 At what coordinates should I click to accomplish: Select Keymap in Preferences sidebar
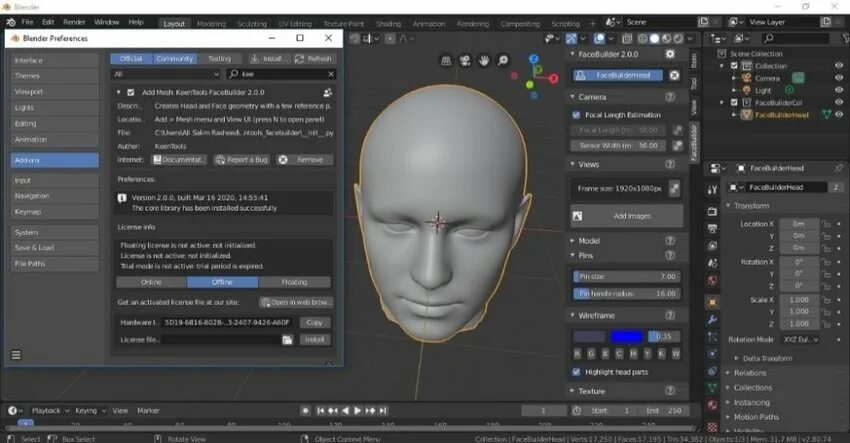tap(54, 211)
